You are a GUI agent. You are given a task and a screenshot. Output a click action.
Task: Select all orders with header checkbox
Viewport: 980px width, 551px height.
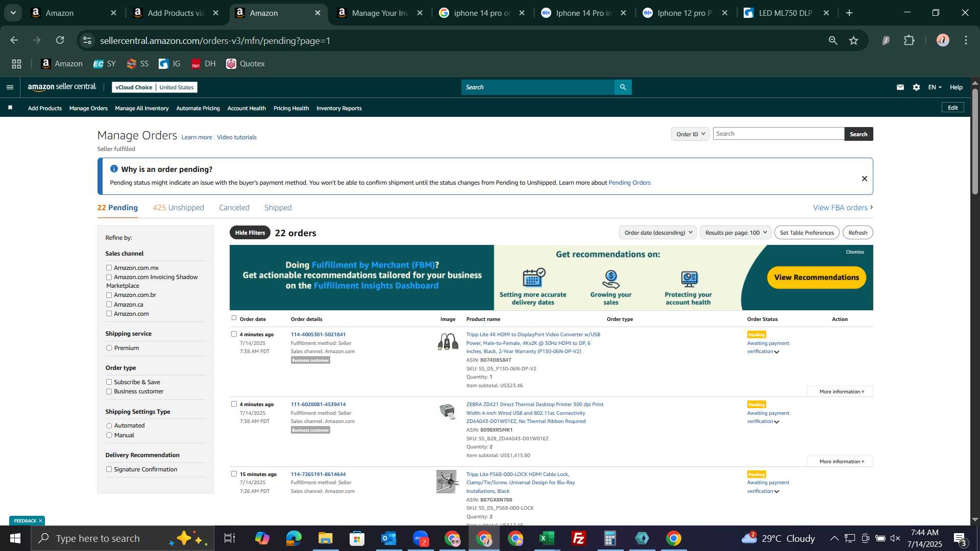click(234, 318)
